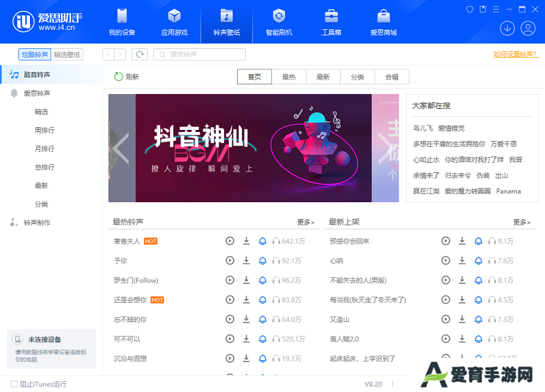Open 爱思商城 store icon
Viewport: 545px width, 392px height.
(x=384, y=22)
